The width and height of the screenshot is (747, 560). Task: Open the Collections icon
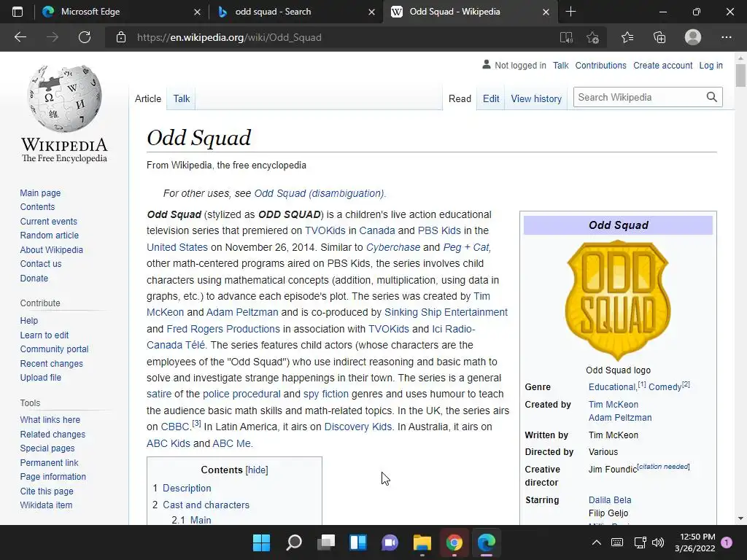pyautogui.click(x=659, y=37)
